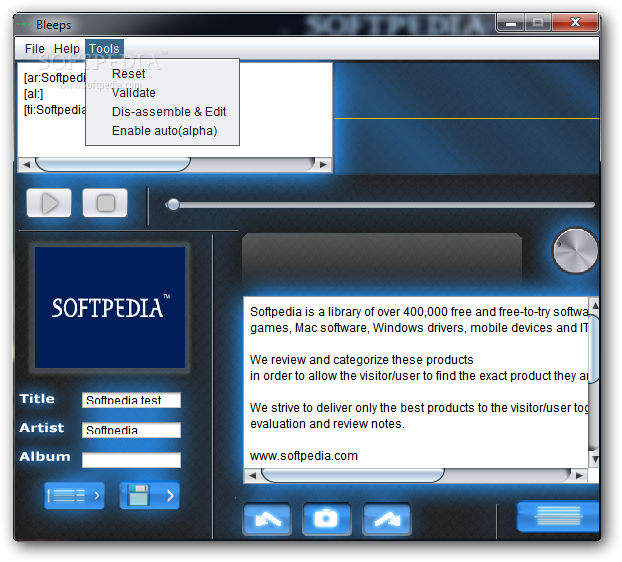Open the File menu
This screenshot has height=562, width=622.
coord(35,49)
